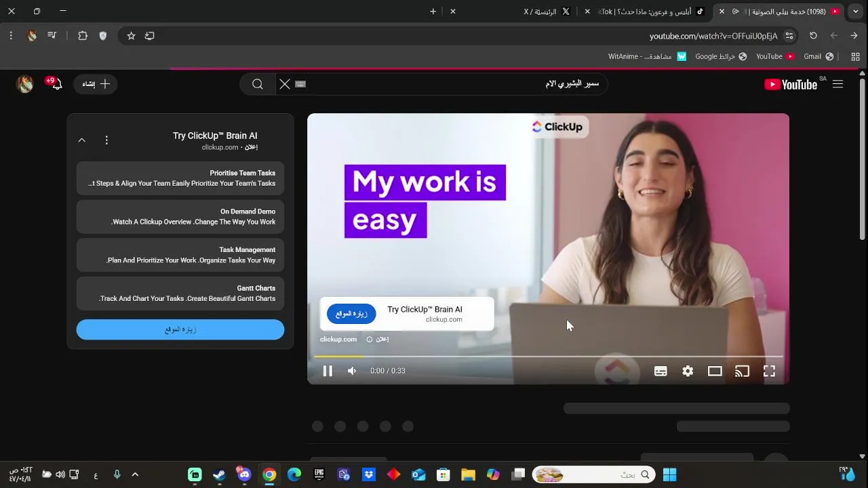
Task: Bookmark this page with star icon
Action: pos(131,36)
